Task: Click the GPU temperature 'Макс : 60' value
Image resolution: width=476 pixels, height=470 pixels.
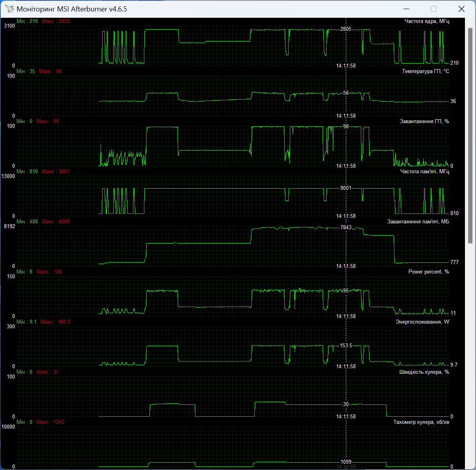Action: [50, 71]
